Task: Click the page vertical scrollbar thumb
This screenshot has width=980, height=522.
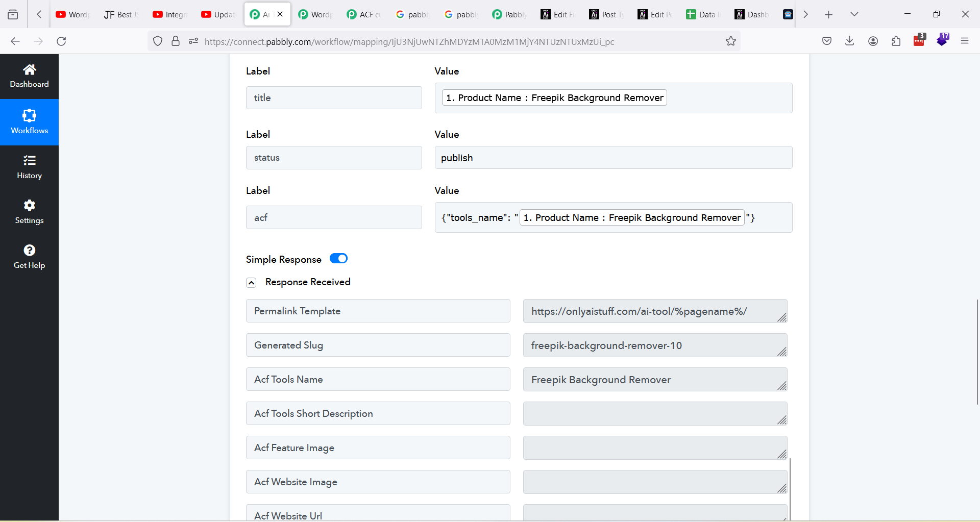Action: click(977, 352)
